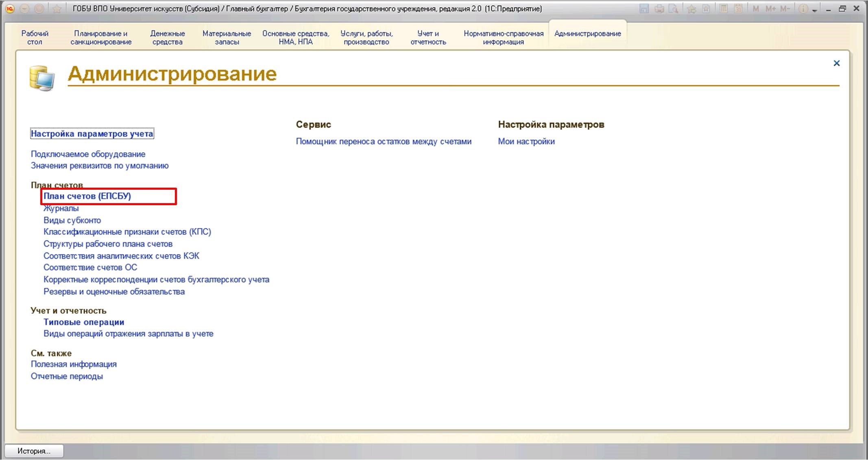
Task: Open Мои настройки link
Action: [x=526, y=141]
